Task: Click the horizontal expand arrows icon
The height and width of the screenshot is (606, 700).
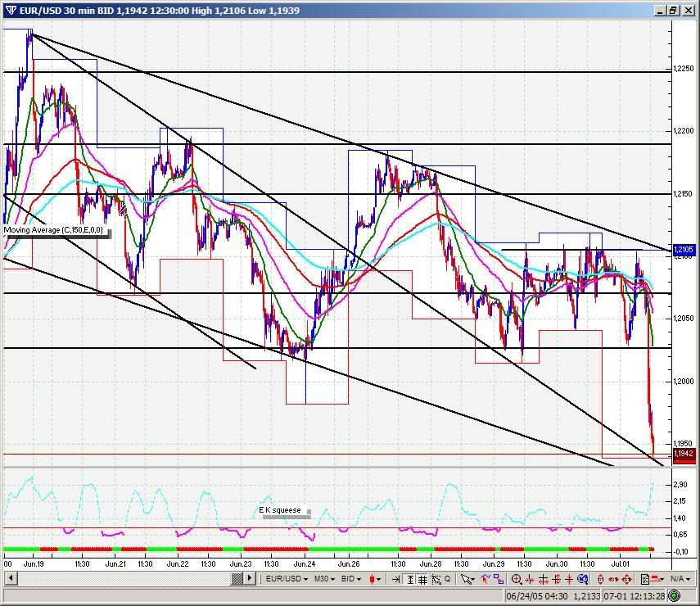Action: (x=544, y=580)
